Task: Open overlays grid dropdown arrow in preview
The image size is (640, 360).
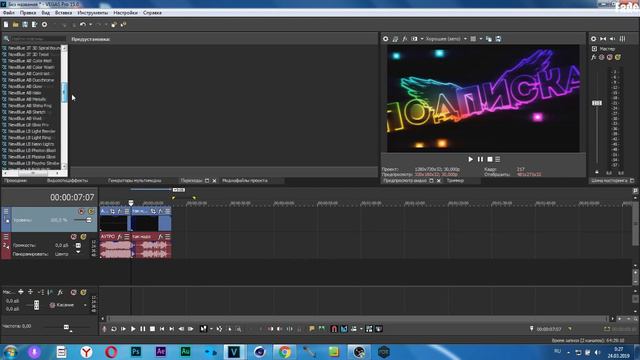Action: [480, 39]
